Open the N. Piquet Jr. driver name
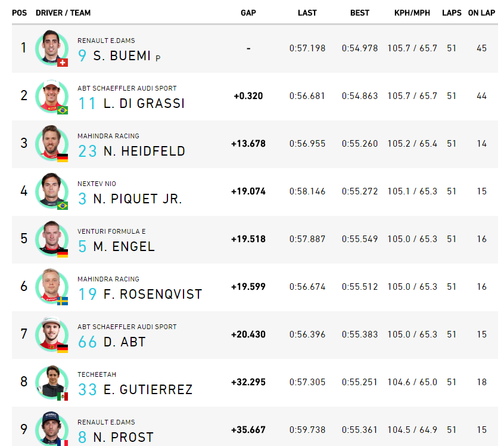The width and height of the screenshot is (504, 446). pos(138,199)
